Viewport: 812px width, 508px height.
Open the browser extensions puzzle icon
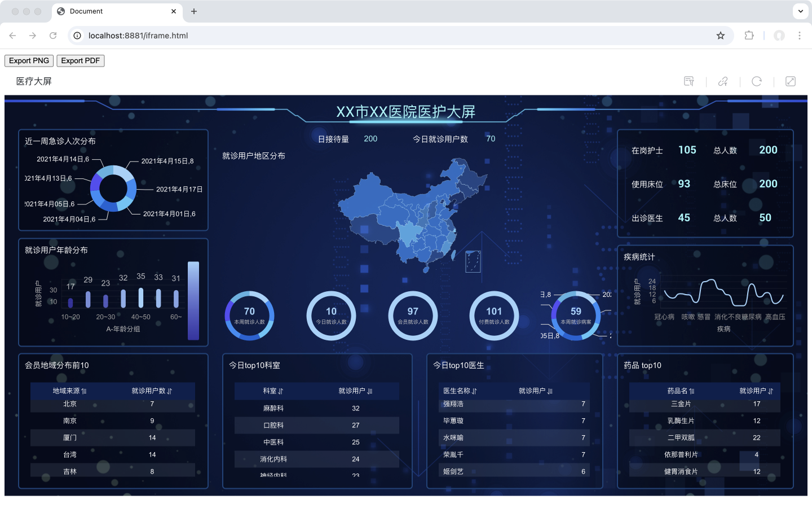(749, 36)
